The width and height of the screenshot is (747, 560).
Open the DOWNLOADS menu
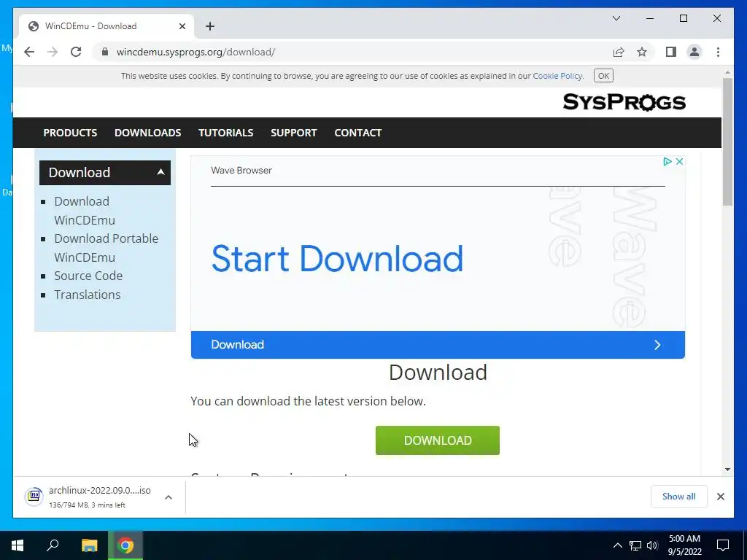coord(147,133)
